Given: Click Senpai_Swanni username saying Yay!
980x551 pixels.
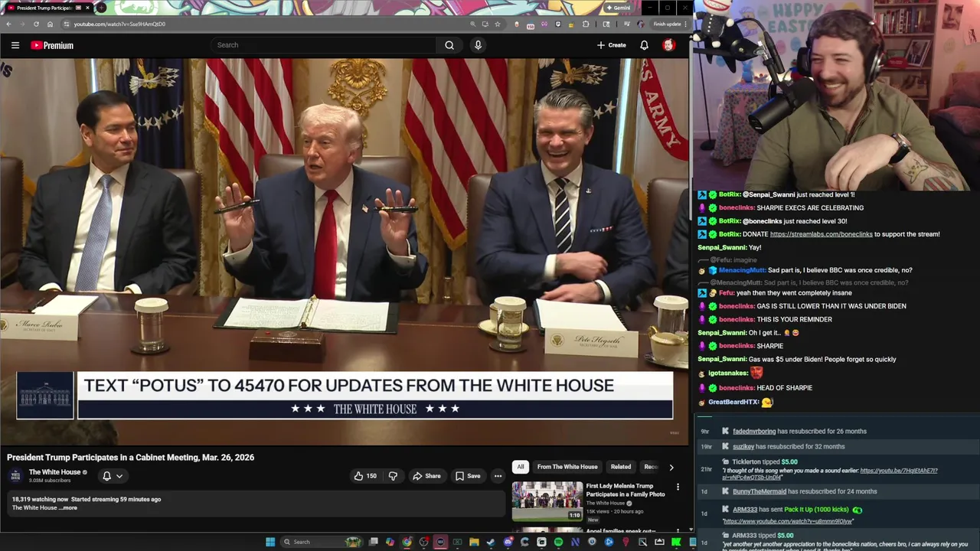Looking at the screenshot, I should click(721, 248).
